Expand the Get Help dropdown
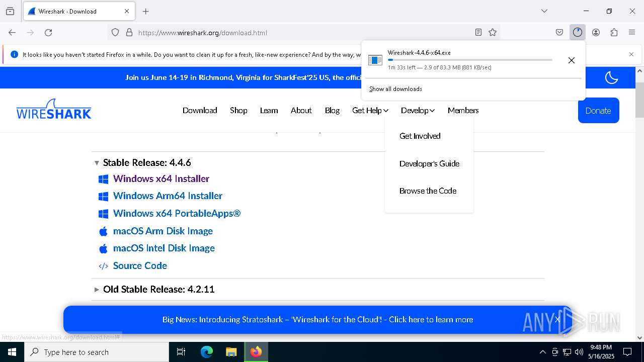The image size is (644, 362). [370, 110]
